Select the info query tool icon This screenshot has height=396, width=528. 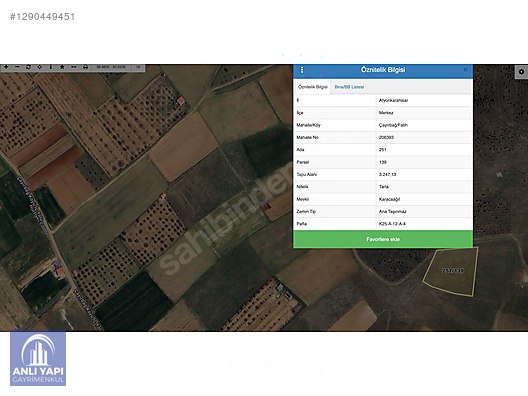tap(51, 67)
